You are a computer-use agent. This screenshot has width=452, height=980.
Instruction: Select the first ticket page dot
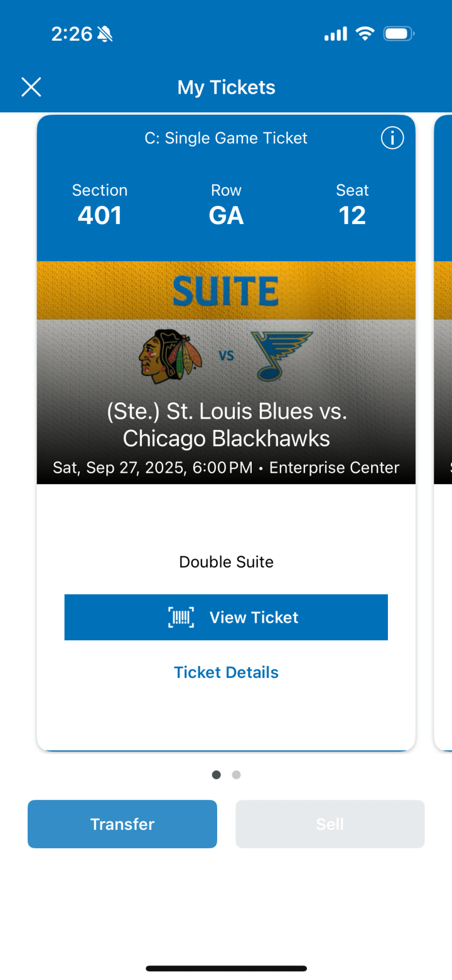click(x=217, y=775)
